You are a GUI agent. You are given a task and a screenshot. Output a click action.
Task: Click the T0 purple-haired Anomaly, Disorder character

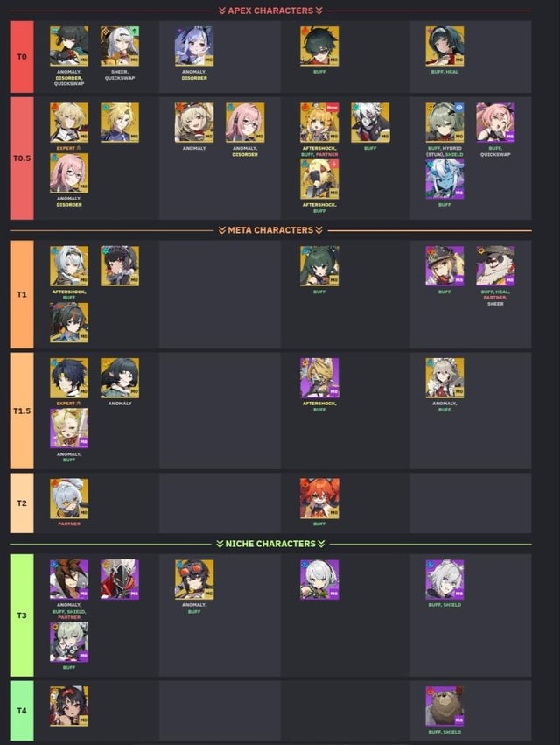(194, 46)
